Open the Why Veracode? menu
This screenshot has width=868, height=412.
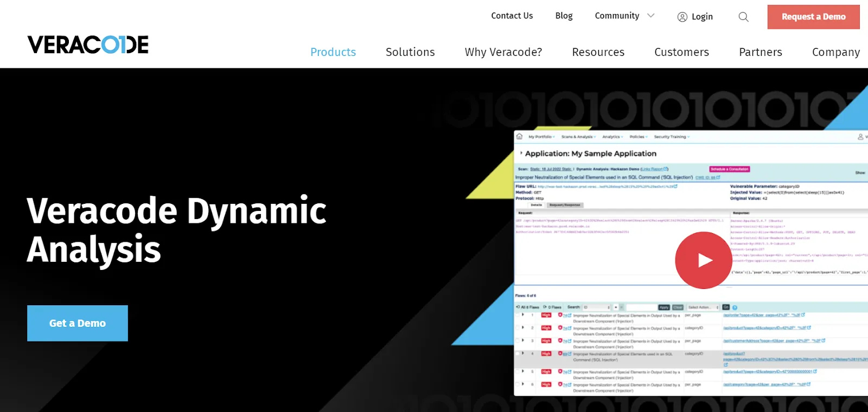[x=503, y=52]
